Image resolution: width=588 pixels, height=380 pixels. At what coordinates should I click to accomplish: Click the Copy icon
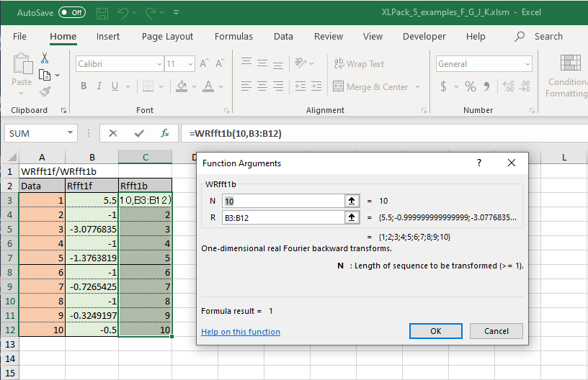(45, 76)
